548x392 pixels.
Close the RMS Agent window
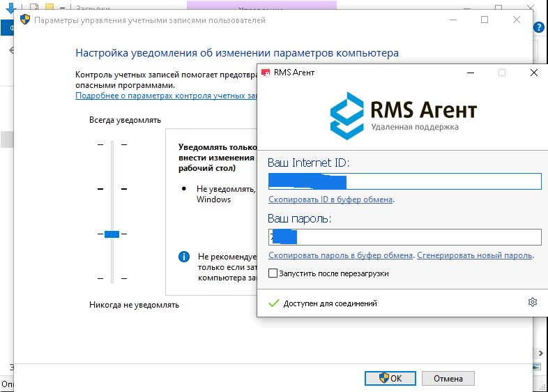533,73
